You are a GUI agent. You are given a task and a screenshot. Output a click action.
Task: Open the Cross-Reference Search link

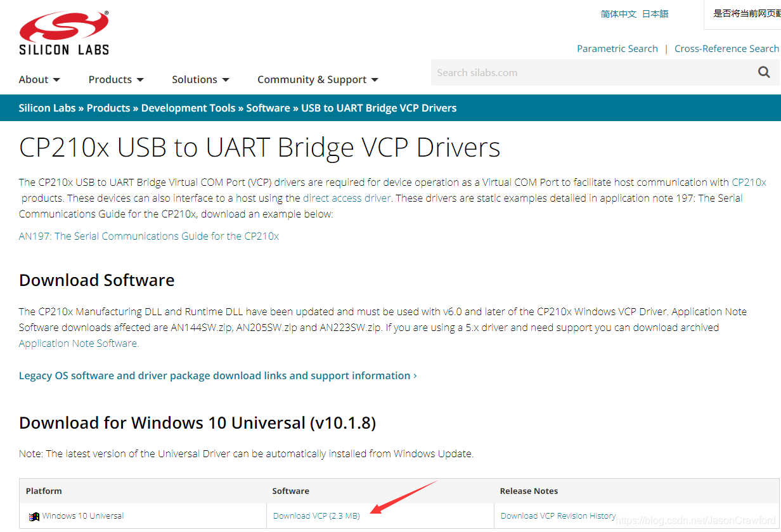click(x=726, y=49)
